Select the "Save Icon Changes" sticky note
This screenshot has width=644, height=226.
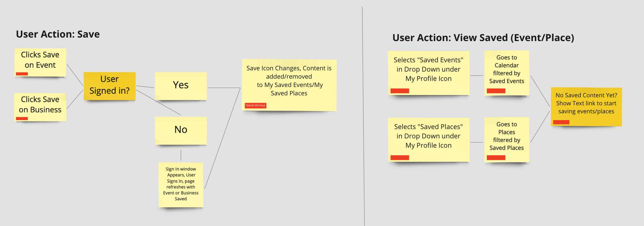pos(289,85)
